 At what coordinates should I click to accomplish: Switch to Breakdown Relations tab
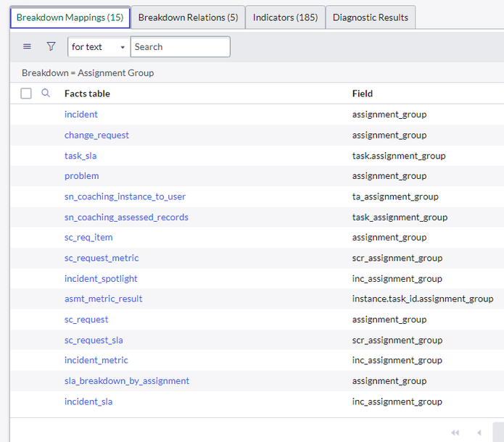pyautogui.click(x=188, y=17)
